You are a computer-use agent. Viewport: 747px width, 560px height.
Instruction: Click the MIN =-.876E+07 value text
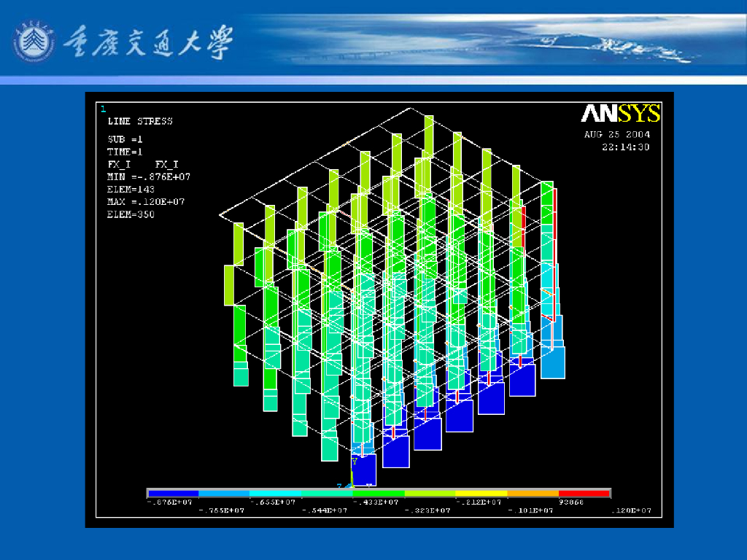[x=149, y=176]
